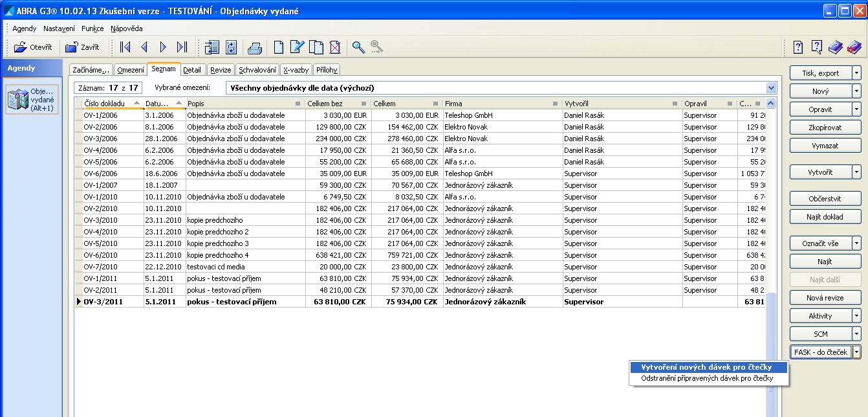Viewport: 868px width, 417px height.
Task: Click the delete document red-cross icon
Action: [x=334, y=47]
